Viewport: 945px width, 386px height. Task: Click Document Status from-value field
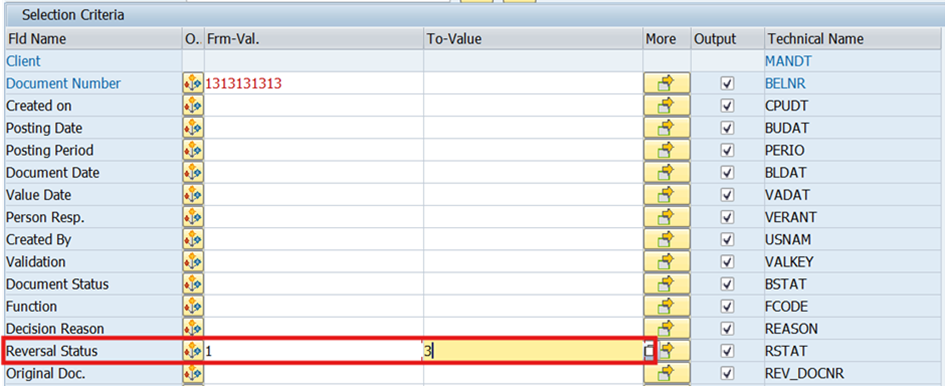(x=314, y=284)
